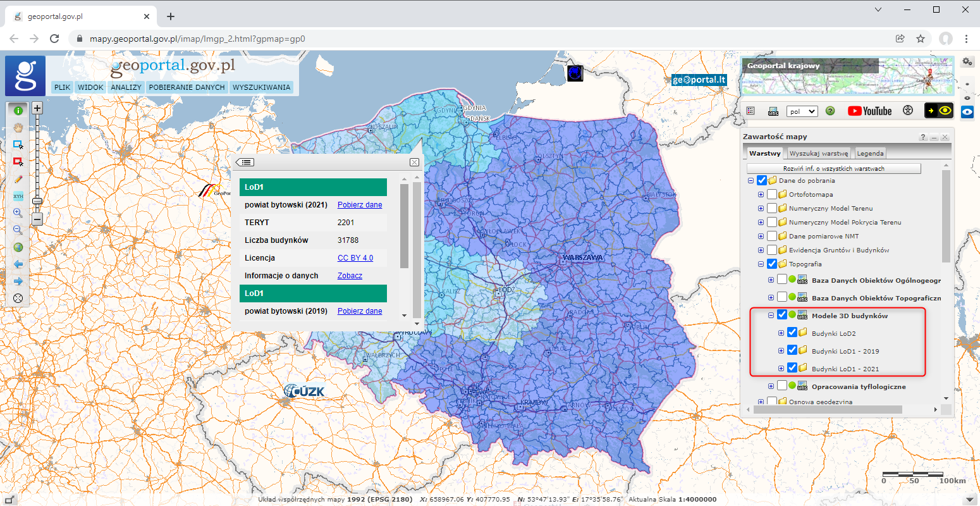Image resolution: width=980 pixels, height=506 pixels.
Task: Enable the Ortofotomapa layer checkbox
Action: (772, 195)
